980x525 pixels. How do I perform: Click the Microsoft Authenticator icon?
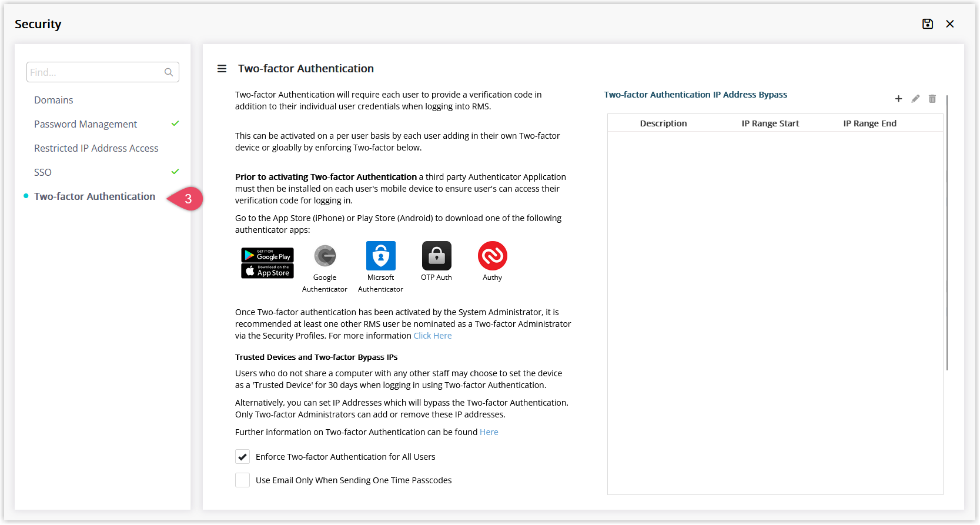pyautogui.click(x=381, y=256)
